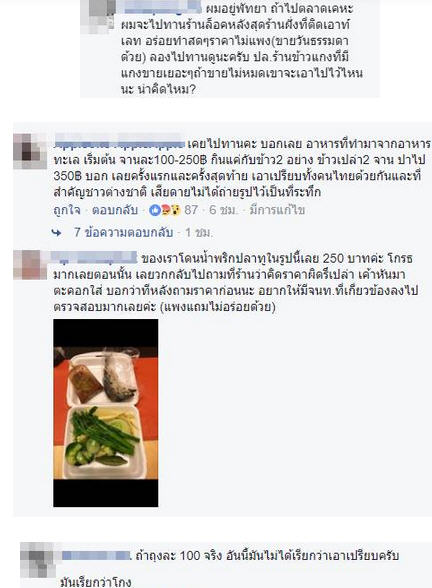Click the ถูกใจ like link

click(67, 210)
